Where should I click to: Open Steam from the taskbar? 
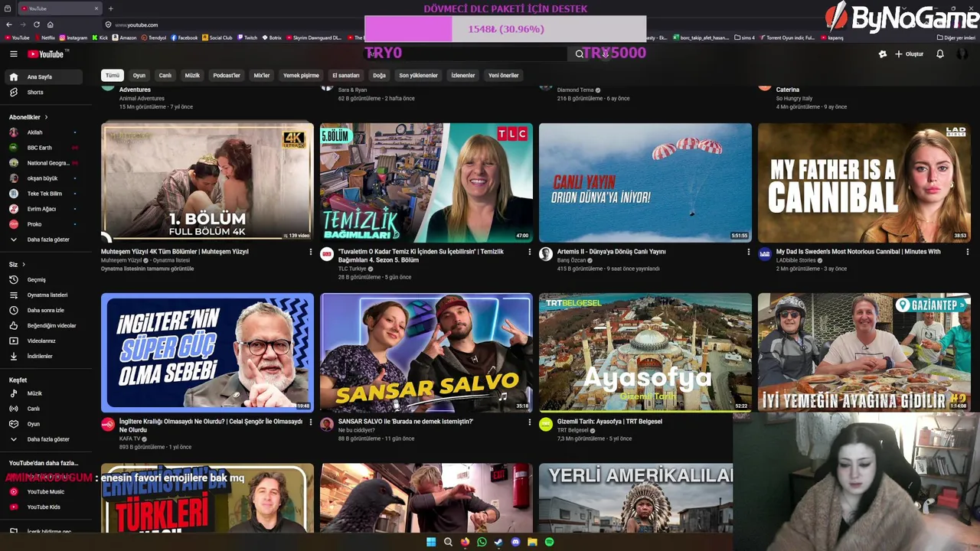tap(498, 542)
